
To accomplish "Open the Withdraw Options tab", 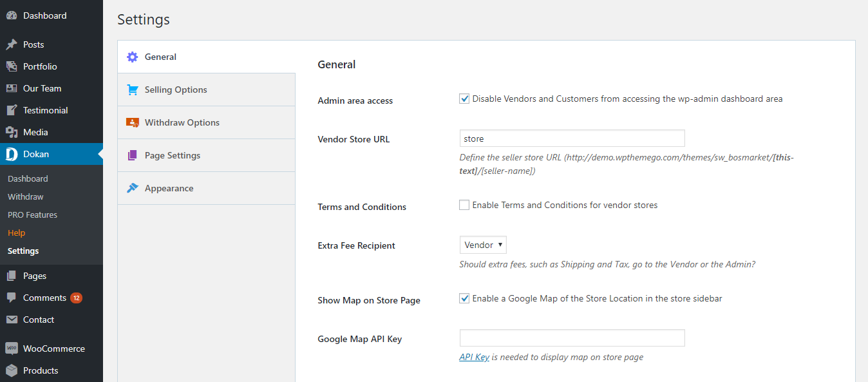I will [207, 122].
